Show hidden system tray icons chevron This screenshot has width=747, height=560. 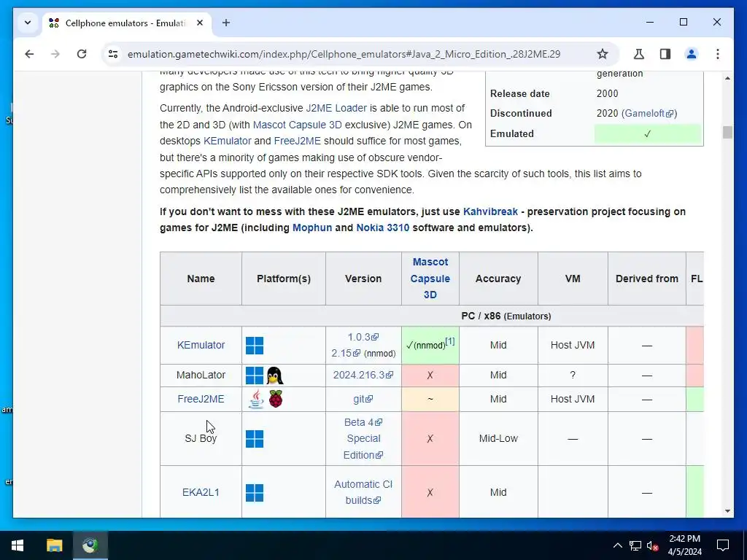617,545
